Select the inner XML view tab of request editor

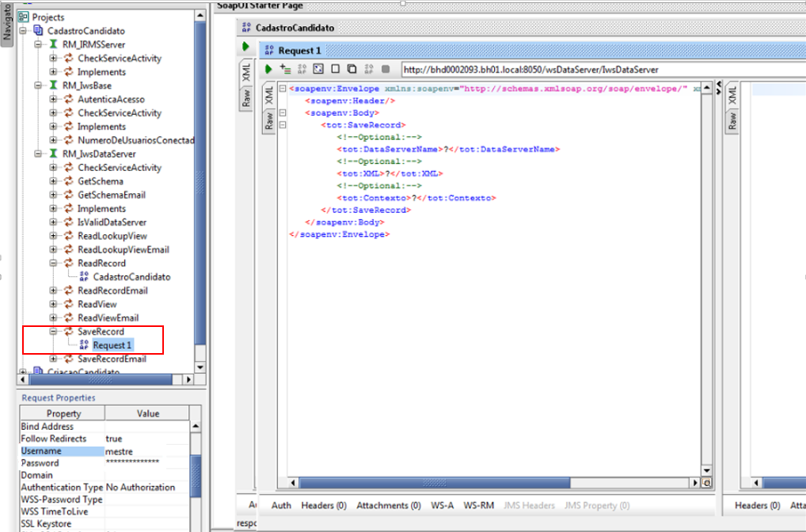click(269, 96)
